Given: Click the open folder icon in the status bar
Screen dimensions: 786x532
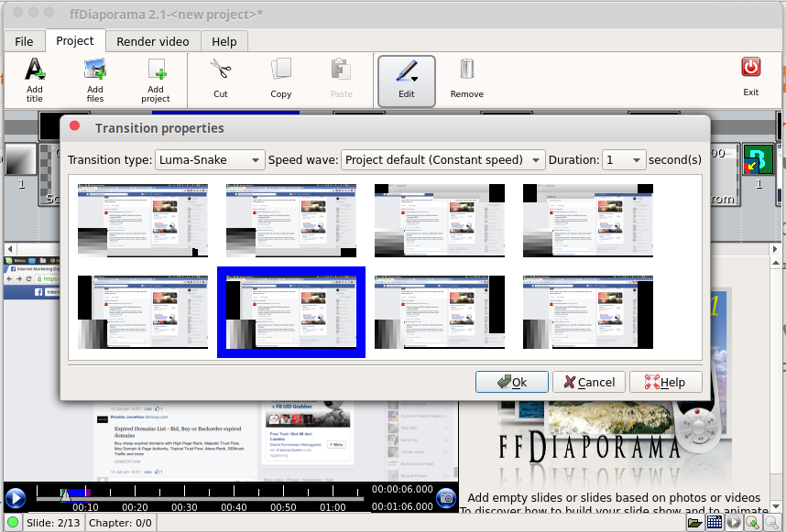Looking at the screenshot, I should (695, 522).
